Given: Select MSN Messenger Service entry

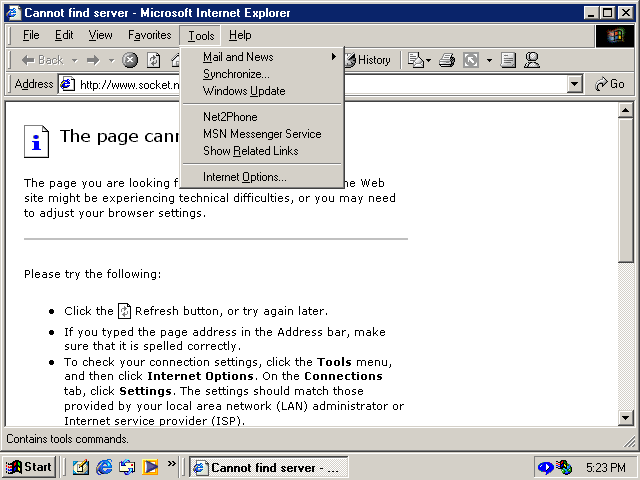Looking at the screenshot, I should click(262, 134).
